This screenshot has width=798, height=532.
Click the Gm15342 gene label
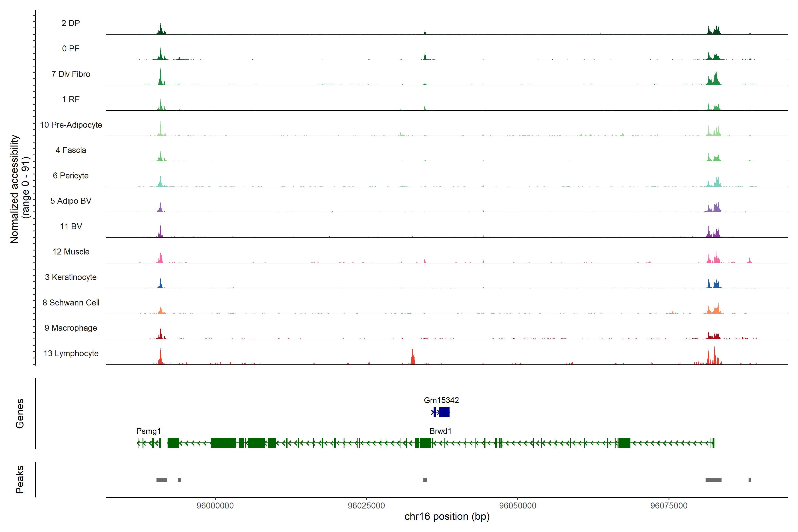point(441,400)
